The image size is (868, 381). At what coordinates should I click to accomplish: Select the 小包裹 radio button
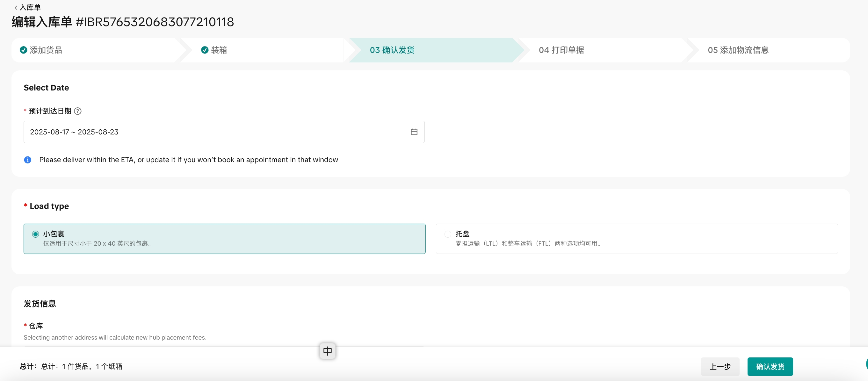pos(35,234)
